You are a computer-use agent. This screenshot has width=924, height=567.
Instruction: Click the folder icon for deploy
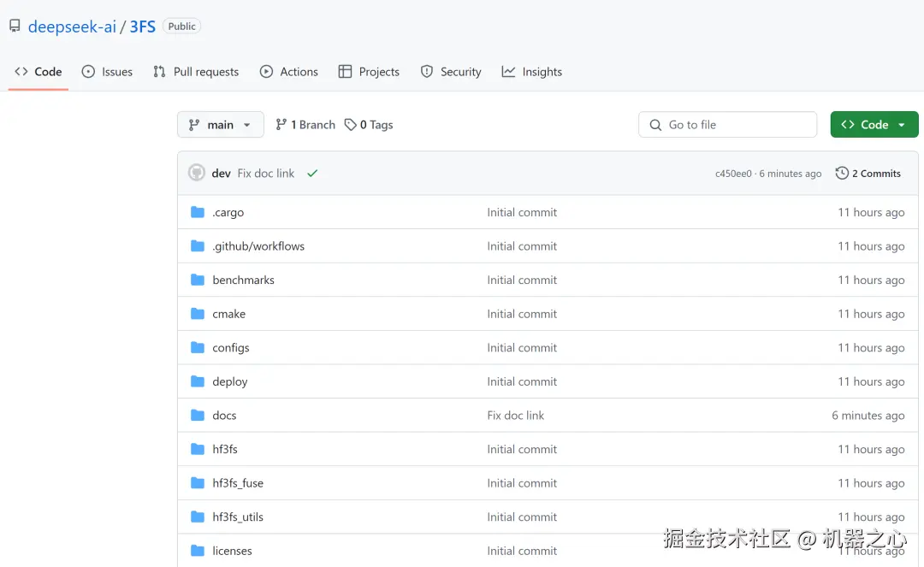[198, 381]
